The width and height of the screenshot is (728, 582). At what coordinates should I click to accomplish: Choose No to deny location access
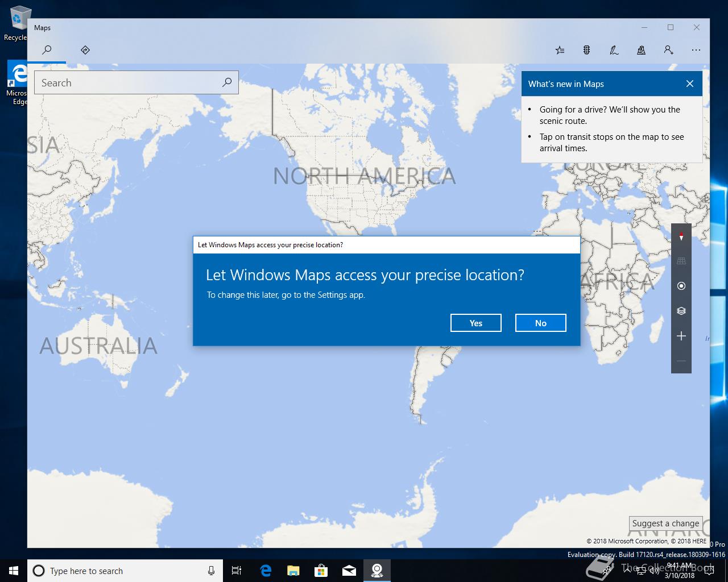(x=541, y=323)
